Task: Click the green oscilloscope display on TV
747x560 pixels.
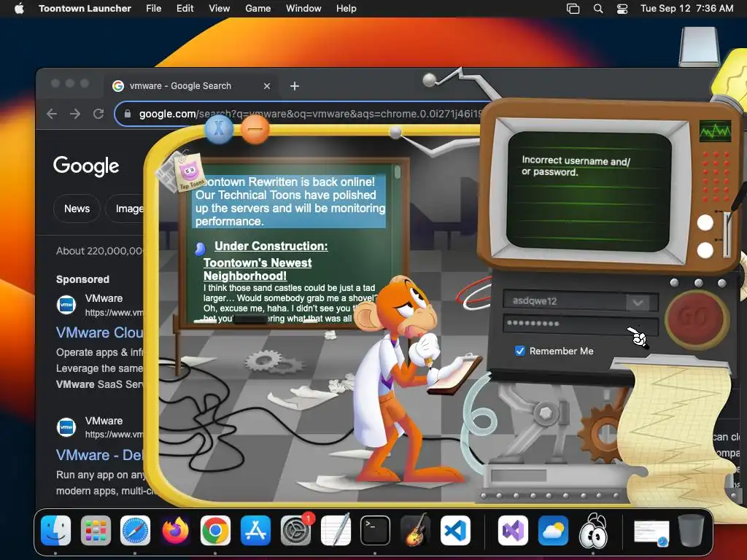Action: (x=715, y=131)
